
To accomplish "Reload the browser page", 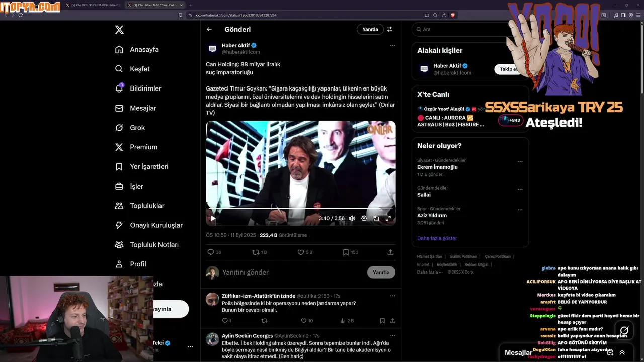I will pos(21,15).
